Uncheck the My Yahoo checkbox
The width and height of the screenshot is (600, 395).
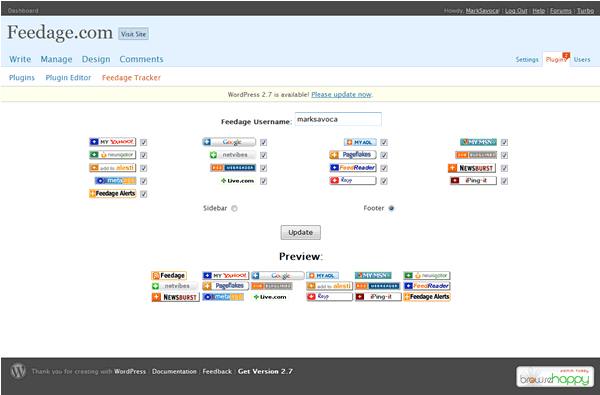point(143,142)
